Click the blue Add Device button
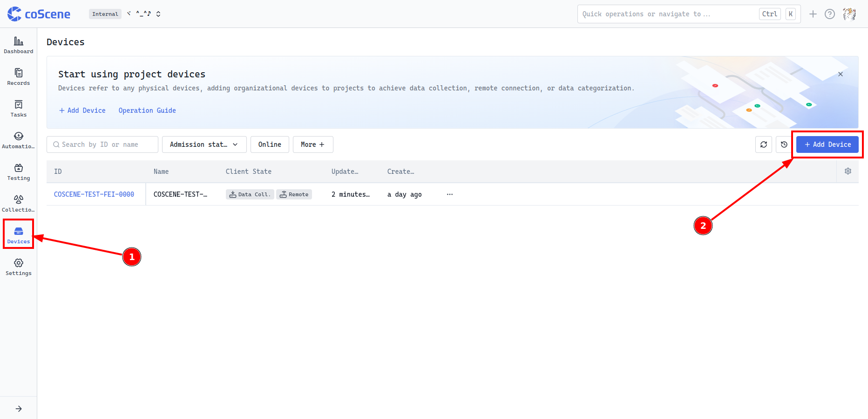868x419 pixels. (827, 144)
